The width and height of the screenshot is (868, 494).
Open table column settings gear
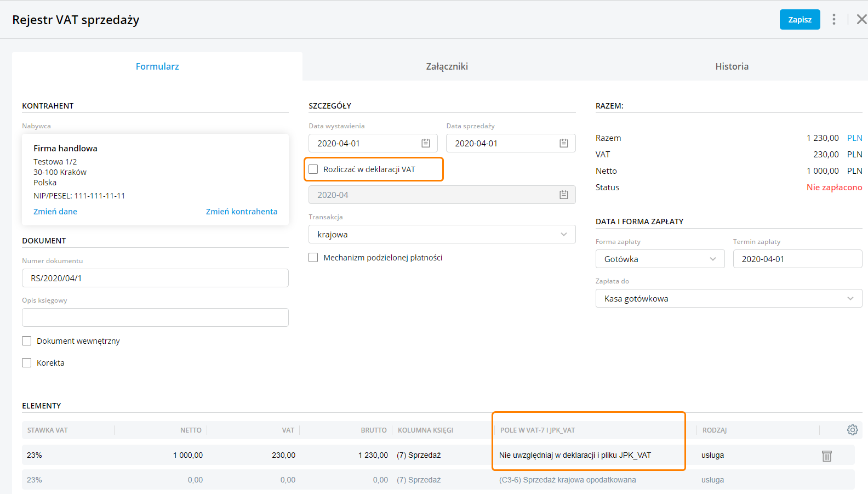click(x=852, y=430)
